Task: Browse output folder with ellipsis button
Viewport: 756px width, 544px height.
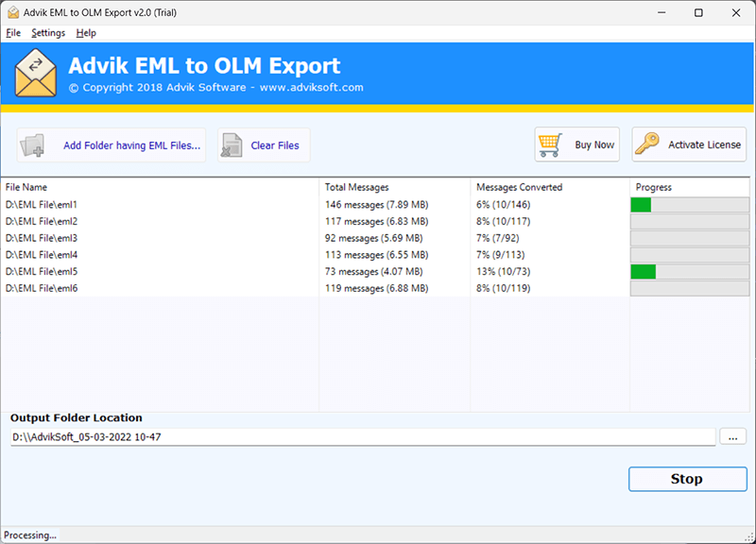Action: (x=733, y=436)
